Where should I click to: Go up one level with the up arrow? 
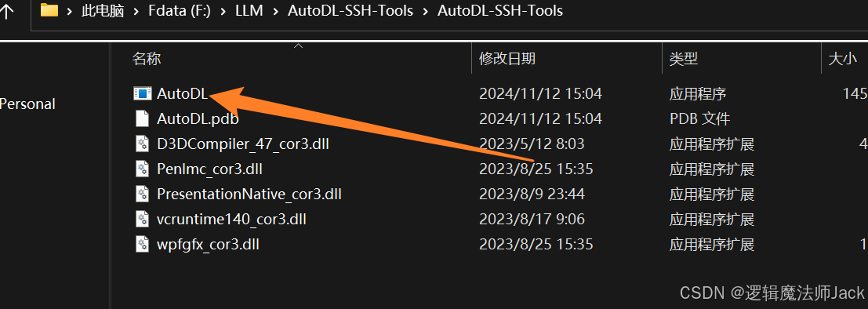[6, 12]
